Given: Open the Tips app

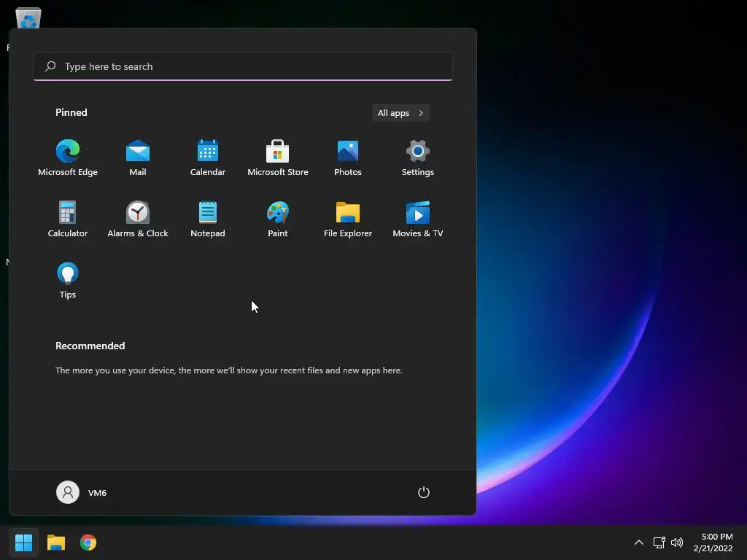Looking at the screenshot, I should [x=68, y=281].
